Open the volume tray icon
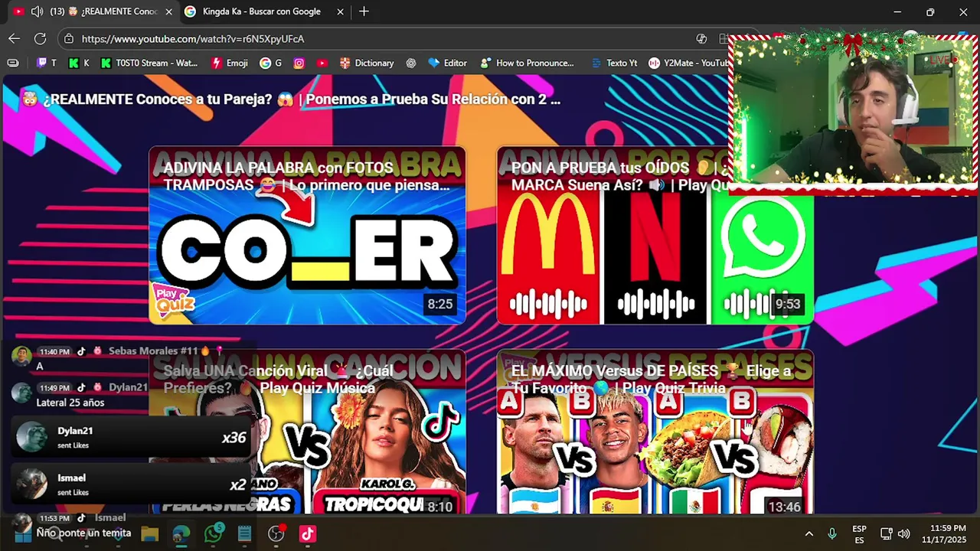The image size is (980, 551). pyautogui.click(x=903, y=533)
